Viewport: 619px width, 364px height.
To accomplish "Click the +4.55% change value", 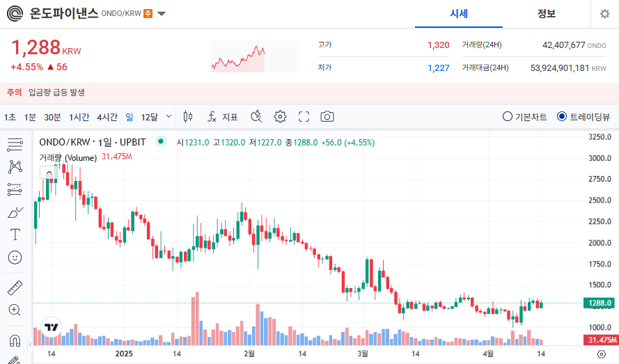I will click(27, 67).
